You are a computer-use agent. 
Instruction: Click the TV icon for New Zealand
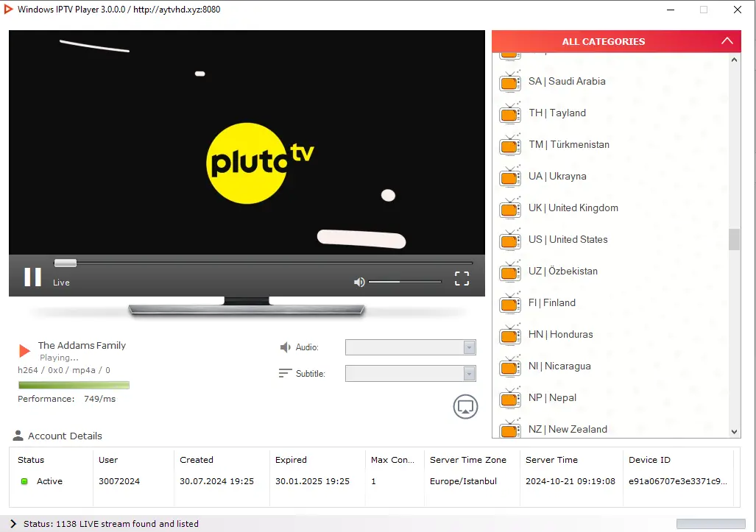[510, 428]
